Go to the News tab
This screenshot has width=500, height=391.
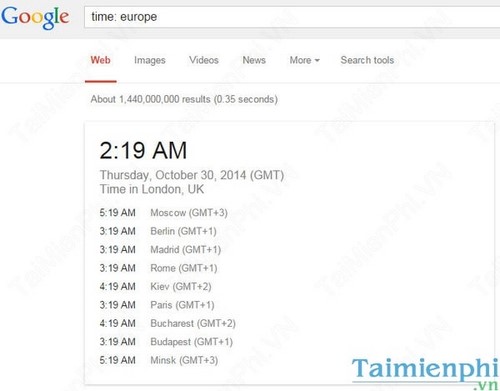click(x=254, y=60)
